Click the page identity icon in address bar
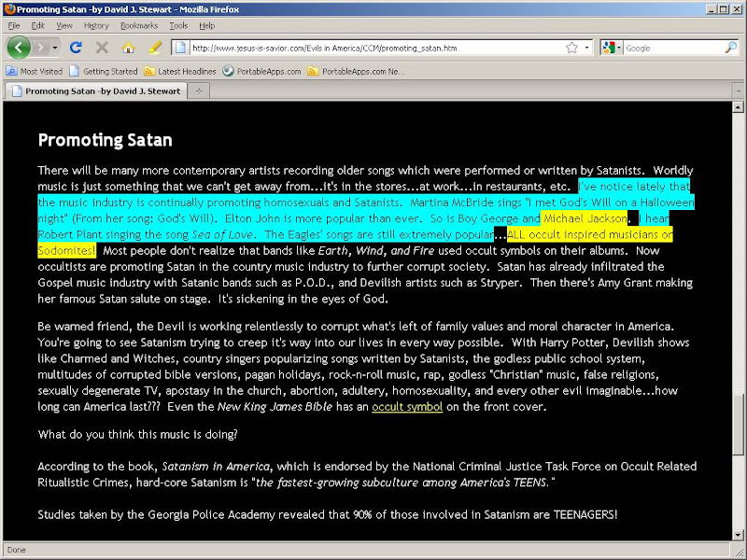 tap(180, 48)
